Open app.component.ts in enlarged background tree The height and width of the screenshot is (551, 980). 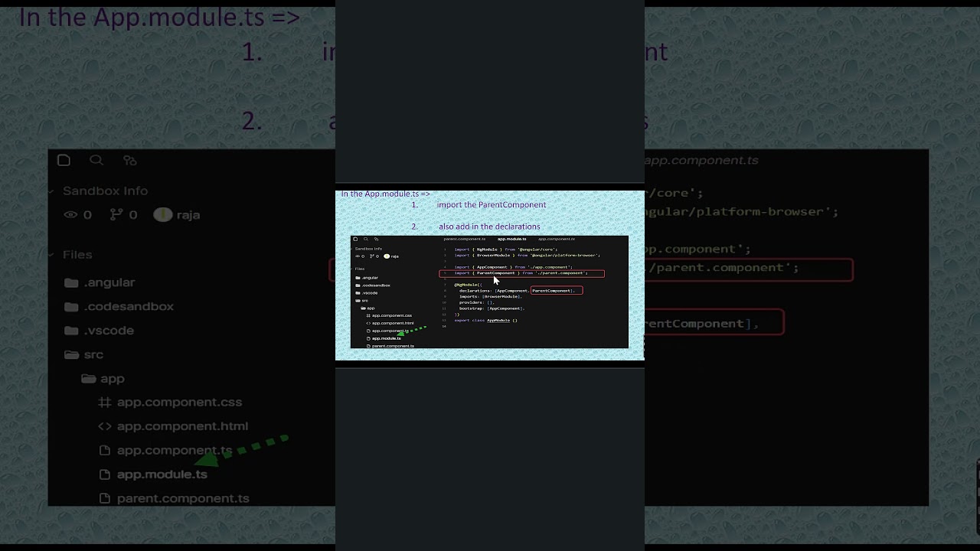pos(165,450)
